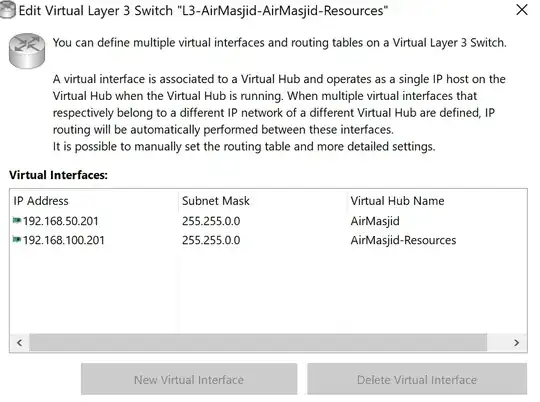Click the Delete Virtual Interface button
This screenshot has width=540, height=402.
417,379
